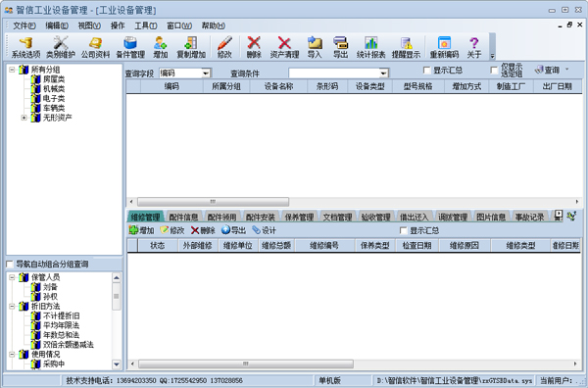Open 关于 about question mark icon
Viewport: 588px width, 388px height.
pyautogui.click(x=474, y=47)
